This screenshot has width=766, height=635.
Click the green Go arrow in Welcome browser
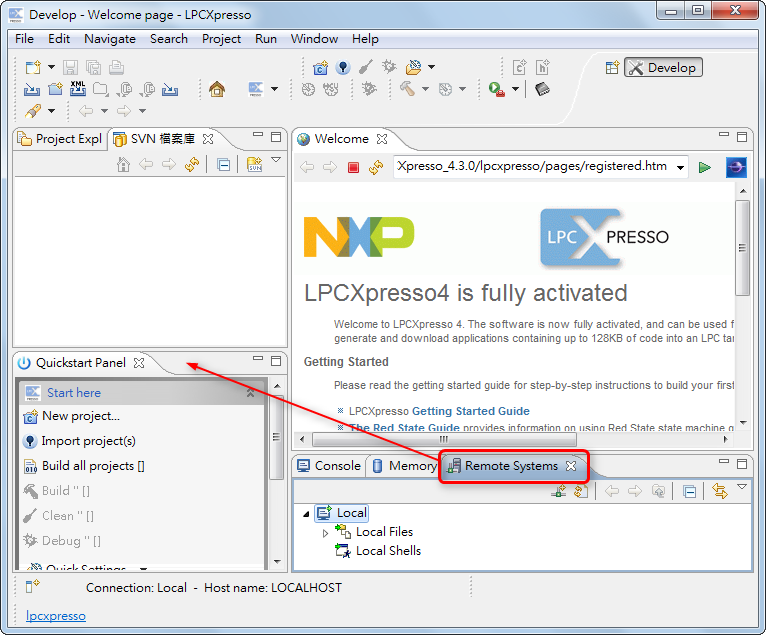[x=704, y=168]
